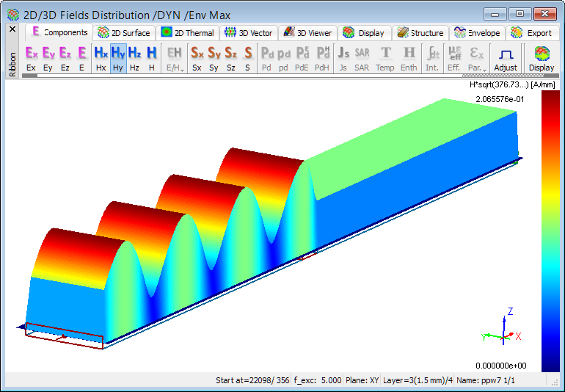Click the total S Poynting icon
The width and height of the screenshot is (565, 392).
pyautogui.click(x=248, y=57)
